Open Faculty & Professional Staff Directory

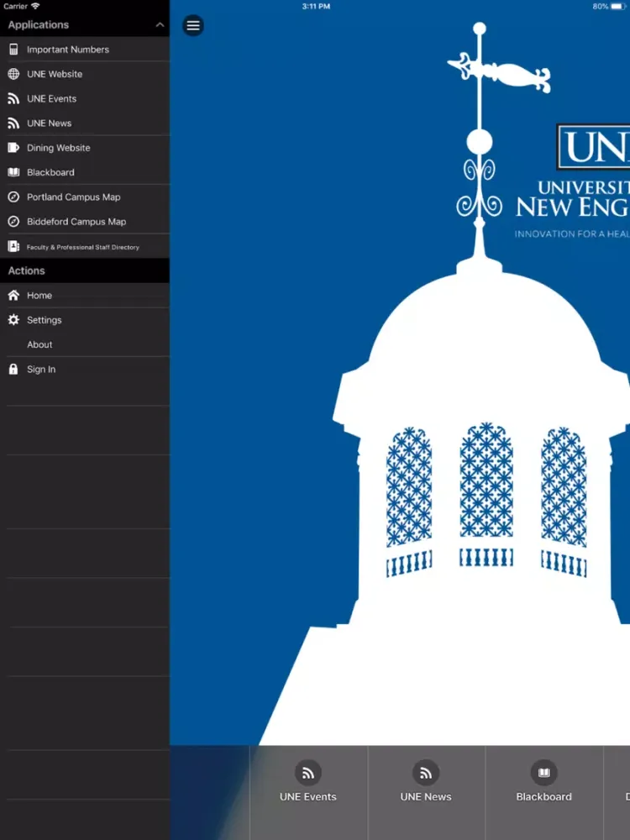[85, 246]
